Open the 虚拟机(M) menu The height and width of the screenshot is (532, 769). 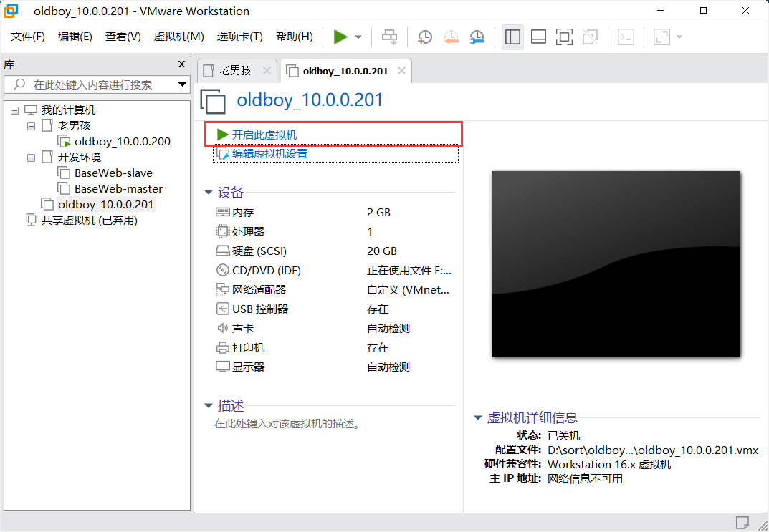click(178, 37)
